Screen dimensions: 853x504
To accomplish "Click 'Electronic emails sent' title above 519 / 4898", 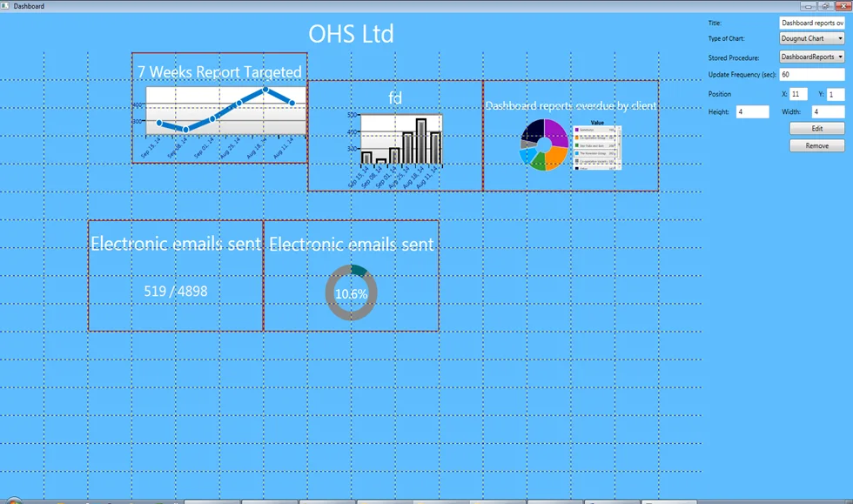I will pyautogui.click(x=175, y=243).
